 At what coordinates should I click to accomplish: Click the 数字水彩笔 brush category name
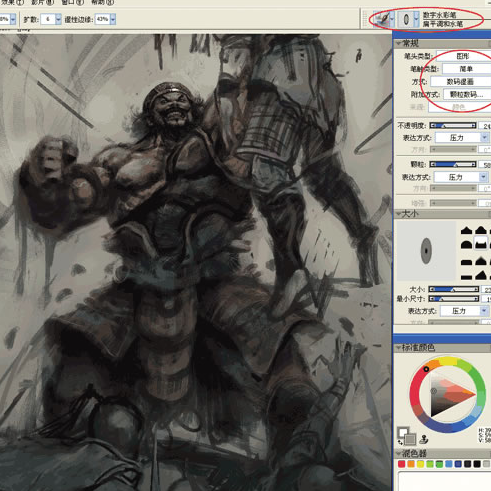pyautogui.click(x=439, y=15)
